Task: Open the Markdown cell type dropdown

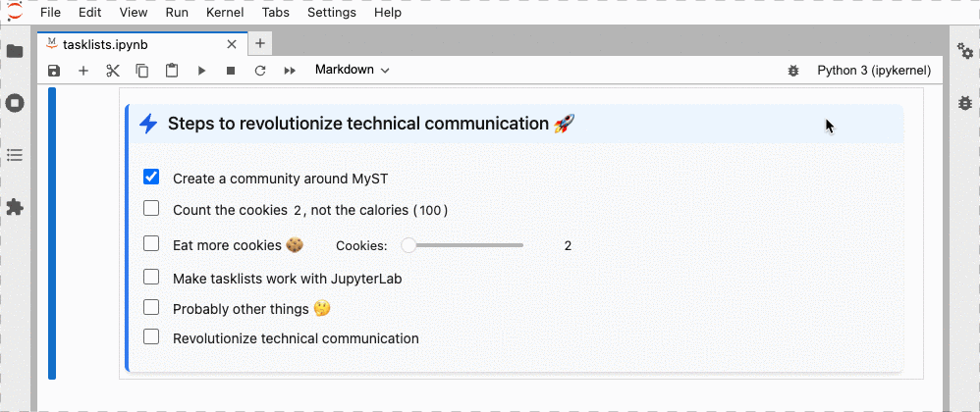Action: pyautogui.click(x=352, y=70)
